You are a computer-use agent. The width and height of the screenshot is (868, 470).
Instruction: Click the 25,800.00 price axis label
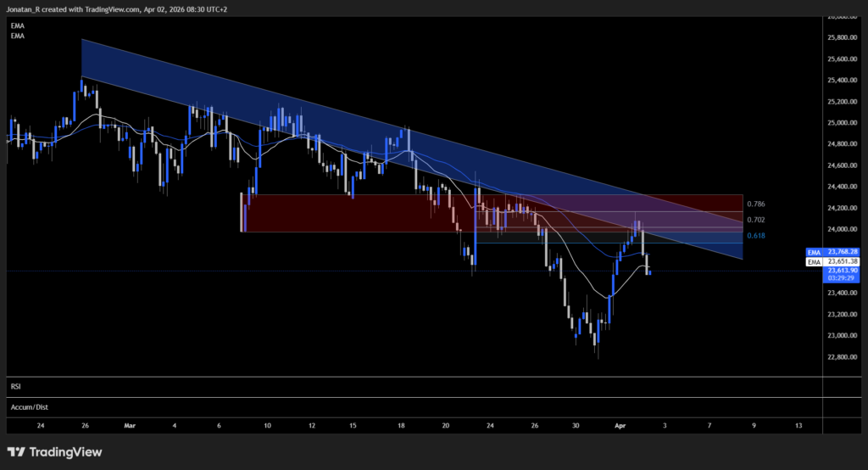[x=842, y=37]
